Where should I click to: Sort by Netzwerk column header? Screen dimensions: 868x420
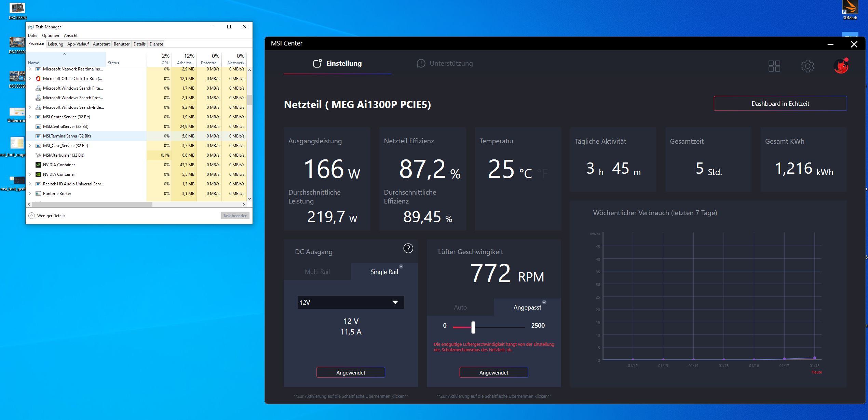click(234, 59)
